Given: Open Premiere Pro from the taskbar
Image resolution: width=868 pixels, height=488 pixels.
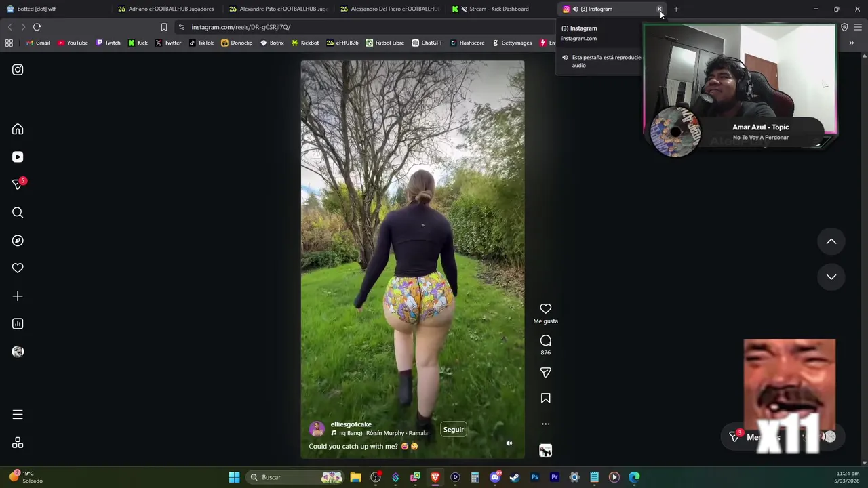Looking at the screenshot, I should (x=554, y=477).
